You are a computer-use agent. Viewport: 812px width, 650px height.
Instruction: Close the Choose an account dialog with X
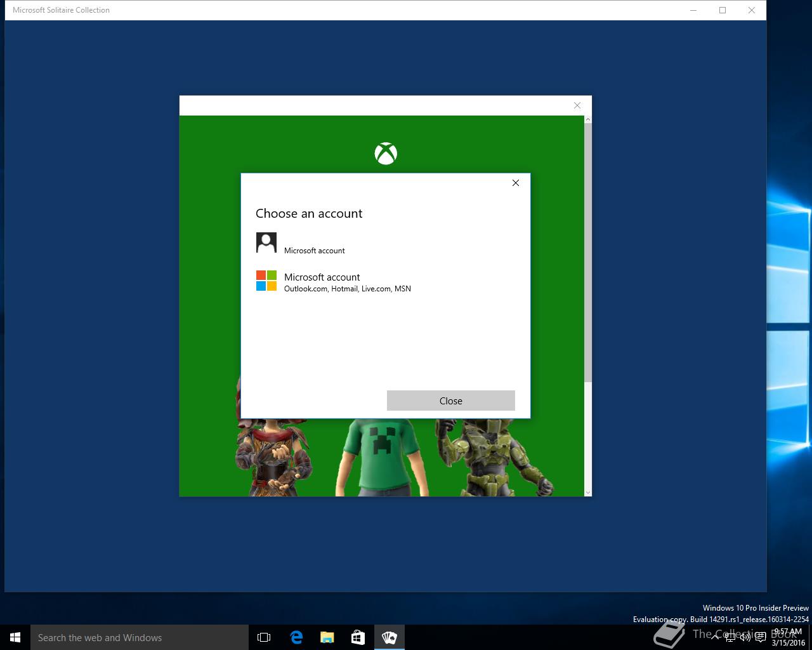point(516,183)
